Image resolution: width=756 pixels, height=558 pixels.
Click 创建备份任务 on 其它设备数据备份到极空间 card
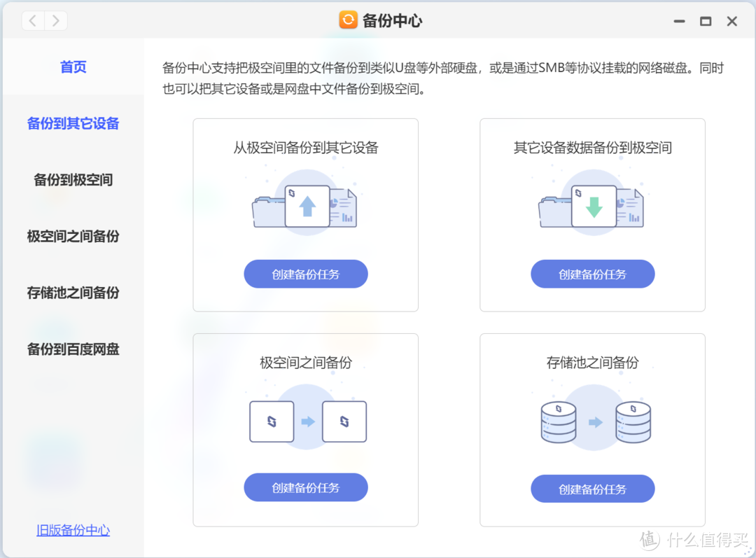click(x=592, y=274)
